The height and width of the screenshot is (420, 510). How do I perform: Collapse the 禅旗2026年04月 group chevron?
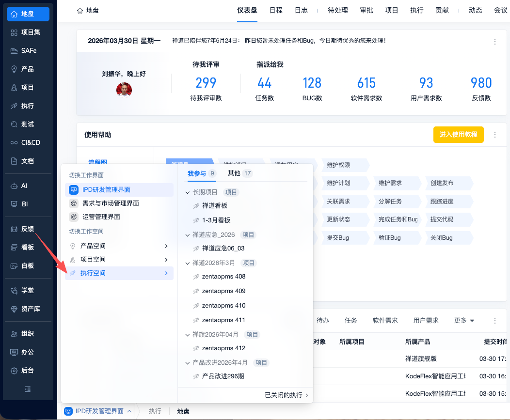coord(187,335)
